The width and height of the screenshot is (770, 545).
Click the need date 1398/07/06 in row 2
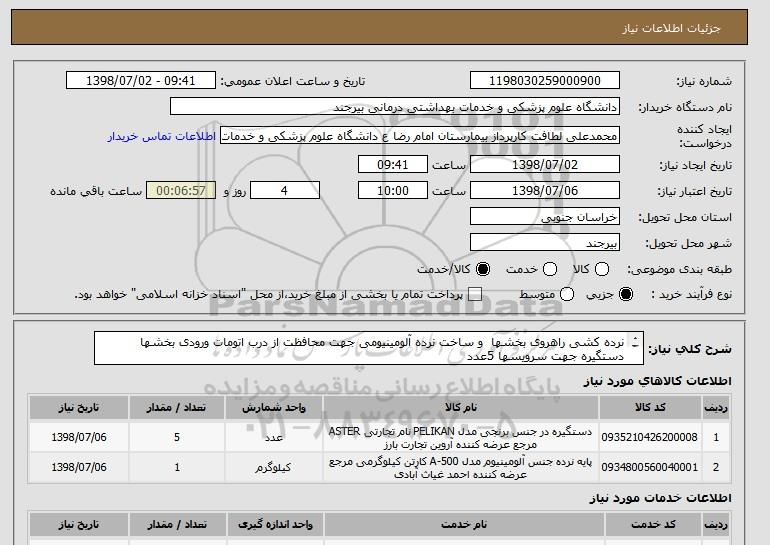pyautogui.click(x=79, y=467)
